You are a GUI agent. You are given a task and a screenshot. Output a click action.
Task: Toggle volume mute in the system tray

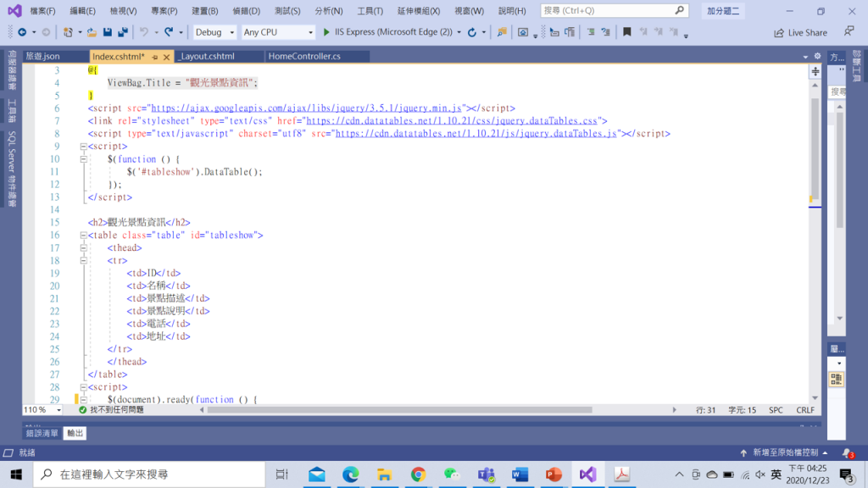click(x=760, y=474)
